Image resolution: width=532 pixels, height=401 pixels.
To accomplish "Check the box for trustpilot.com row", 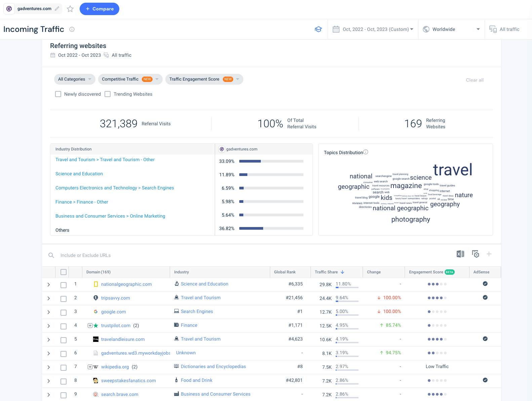I will [64, 326].
